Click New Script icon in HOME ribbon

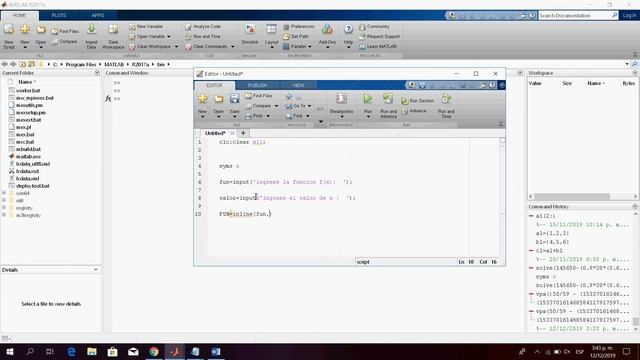click(x=9, y=30)
